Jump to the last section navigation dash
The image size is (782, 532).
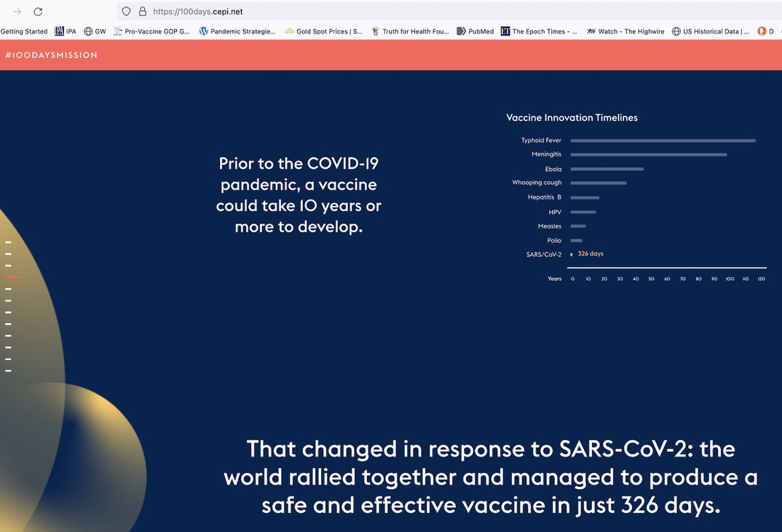coord(8,370)
